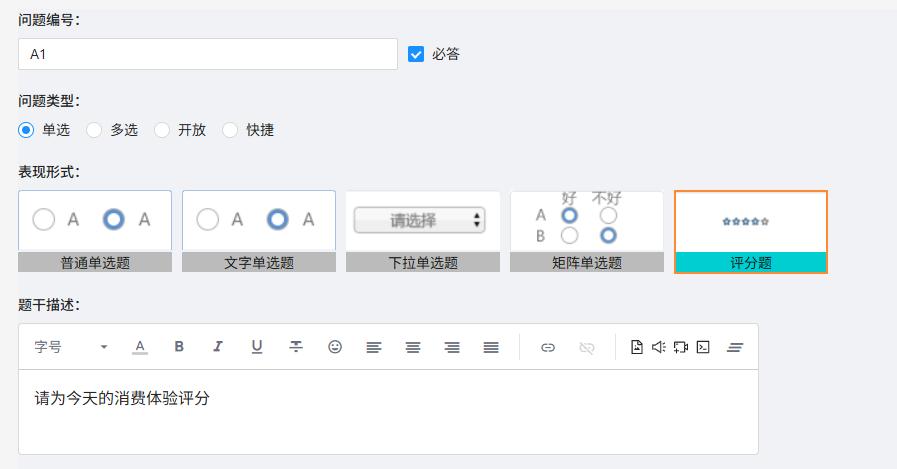897x469 pixels.
Task: Choose the 普通单选题 format
Action: pos(95,231)
